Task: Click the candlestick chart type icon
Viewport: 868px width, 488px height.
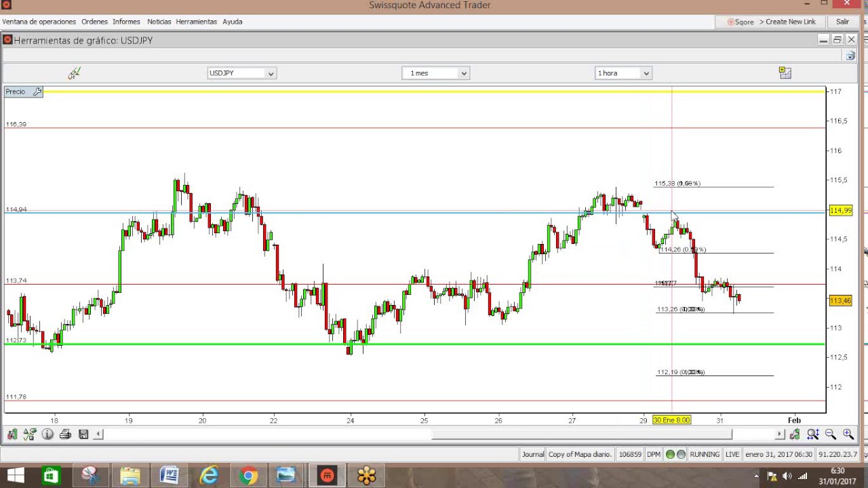Action: (12, 434)
